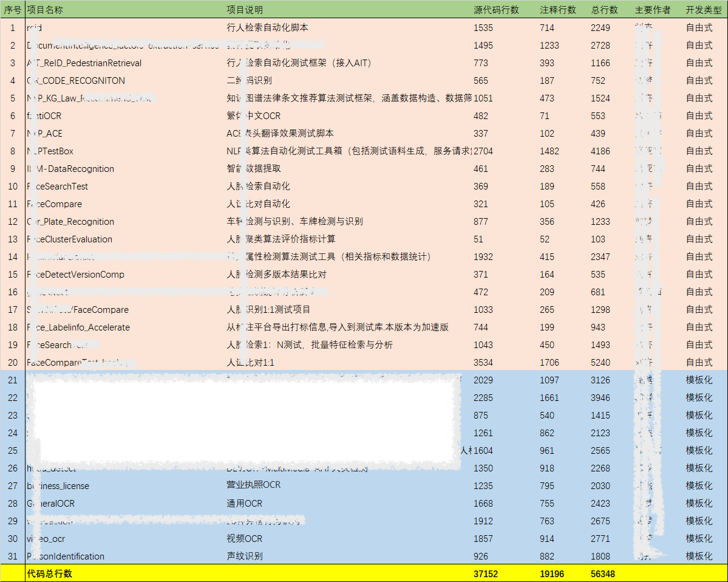Click AIT_ReID_PedestrianRetrieval project name
The image size is (728, 582).
[x=84, y=63]
